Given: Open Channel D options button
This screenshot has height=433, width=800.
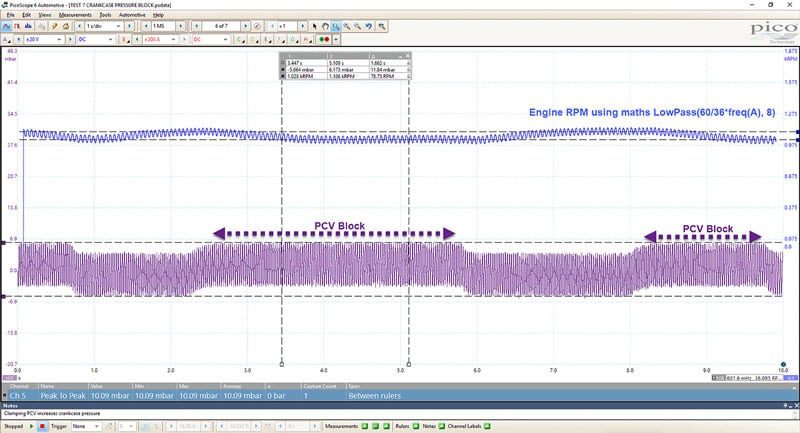Looking at the screenshot, I should pos(253,39).
